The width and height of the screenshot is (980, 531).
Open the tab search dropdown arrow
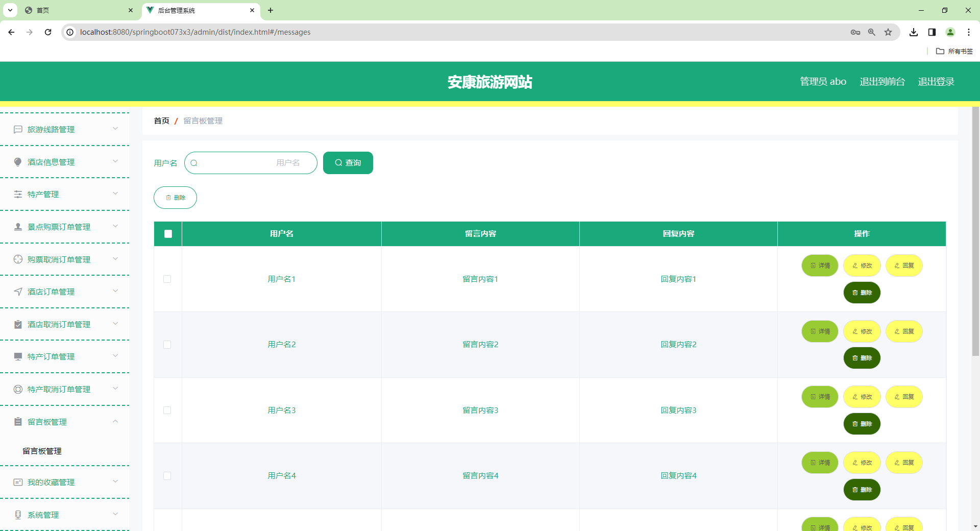point(10,10)
